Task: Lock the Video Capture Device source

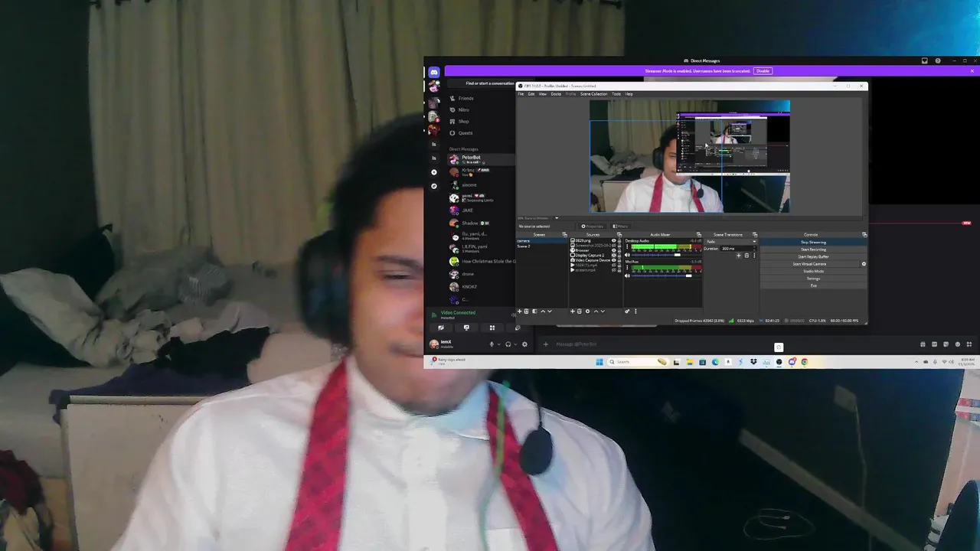Action: (619, 260)
